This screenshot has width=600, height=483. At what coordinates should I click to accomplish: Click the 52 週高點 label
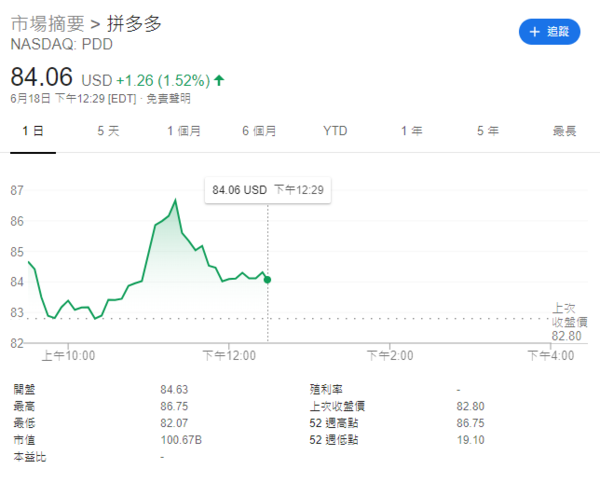coord(334,423)
